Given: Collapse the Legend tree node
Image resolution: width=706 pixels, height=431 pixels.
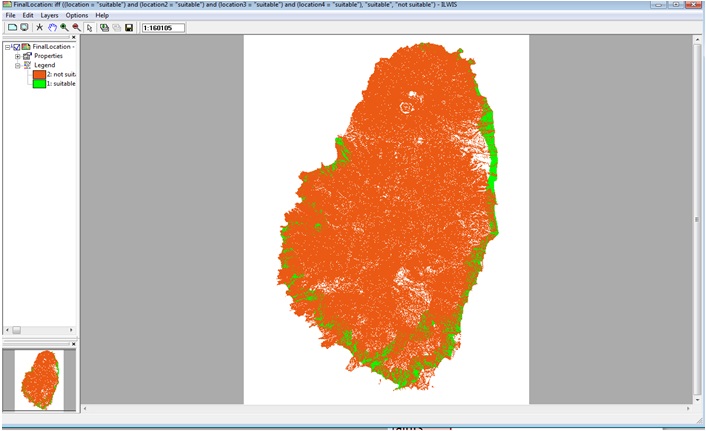Looking at the screenshot, I should [17, 65].
